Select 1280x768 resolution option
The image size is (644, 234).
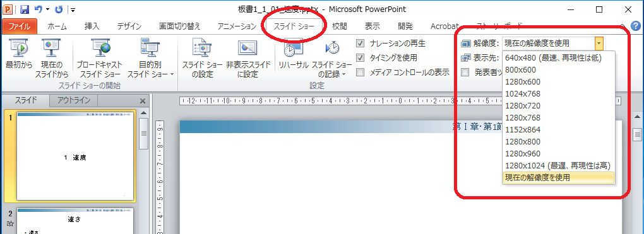[x=559, y=118]
